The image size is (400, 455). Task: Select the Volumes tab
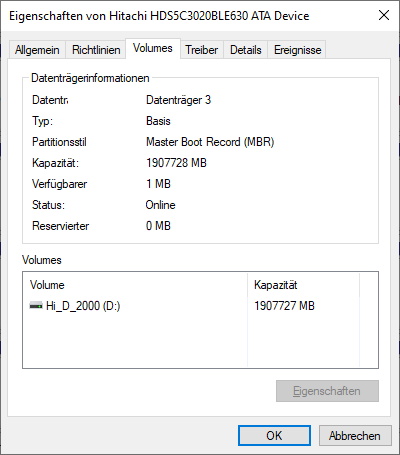tap(153, 49)
